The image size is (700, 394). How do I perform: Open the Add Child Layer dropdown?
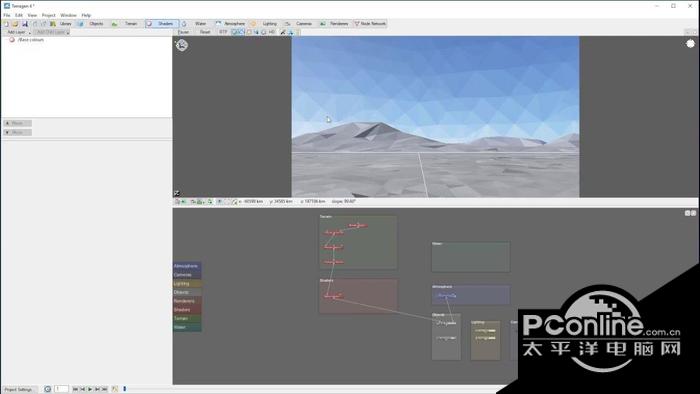pyautogui.click(x=51, y=32)
